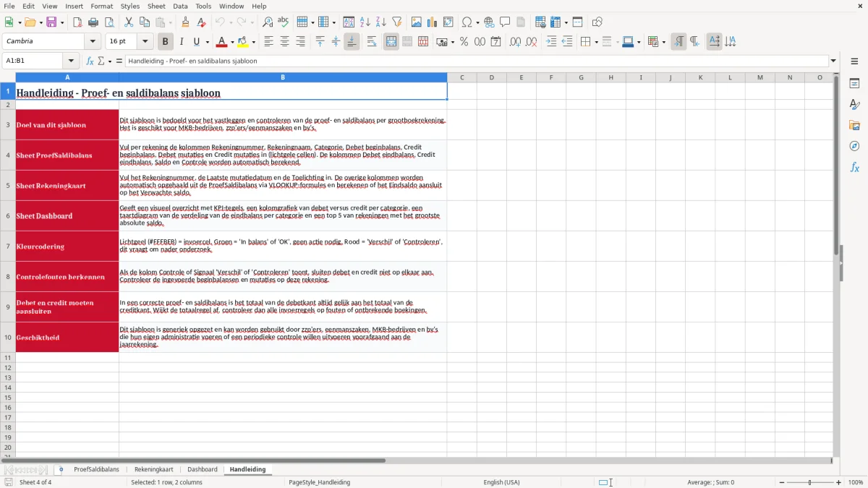The height and width of the screenshot is (488, 868).
Task: Toggle Center Horizontally alignment
Action: point(284,42)
